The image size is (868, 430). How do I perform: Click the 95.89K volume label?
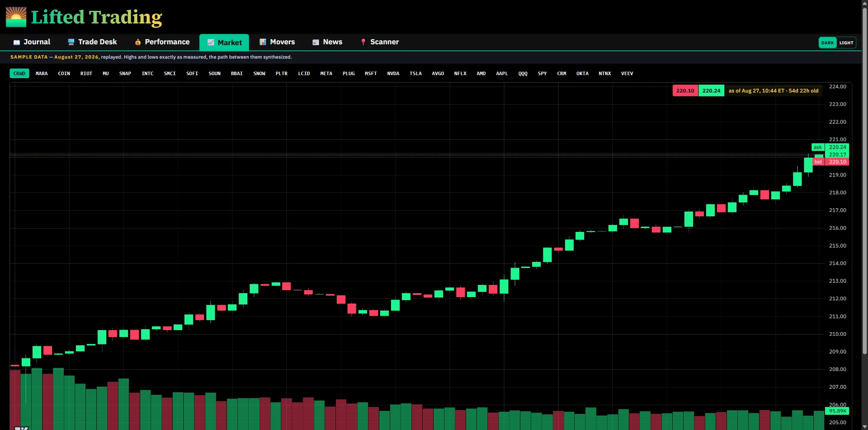(838, 411)
